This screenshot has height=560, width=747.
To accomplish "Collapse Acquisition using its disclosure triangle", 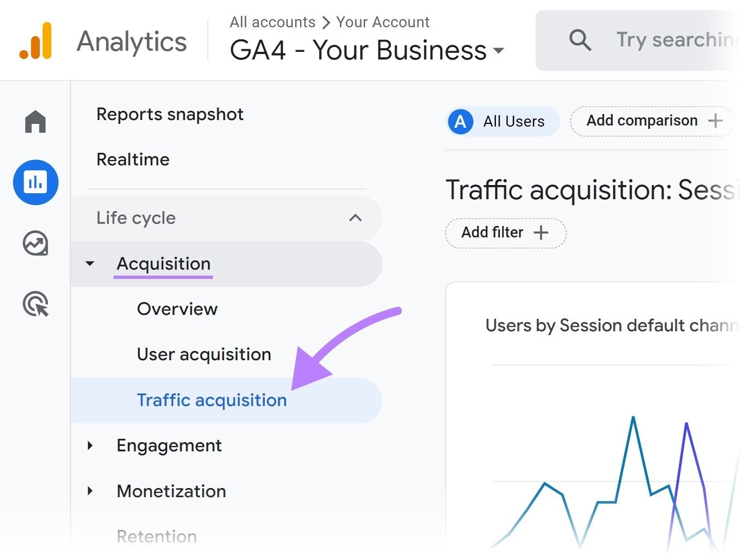I will point(90,264).
